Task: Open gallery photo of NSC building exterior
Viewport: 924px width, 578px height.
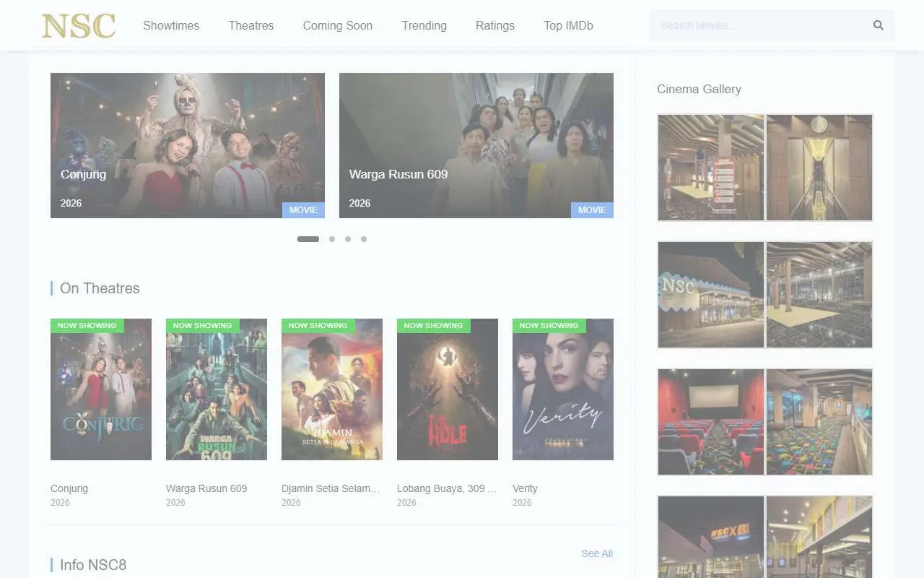Action: tap(711, 295)
